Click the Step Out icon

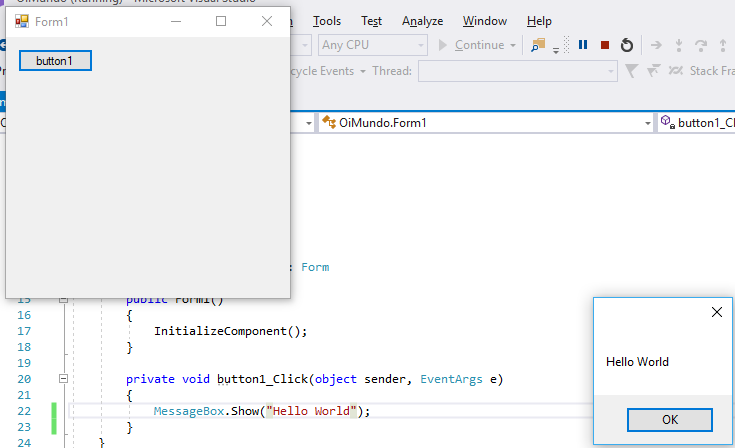(723, 45)
